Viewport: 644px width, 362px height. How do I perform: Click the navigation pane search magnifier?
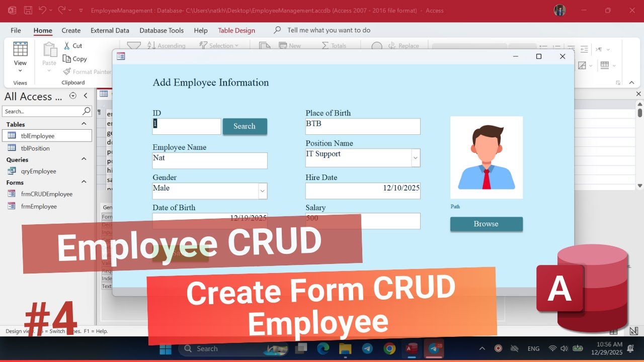tap(87, 111)
